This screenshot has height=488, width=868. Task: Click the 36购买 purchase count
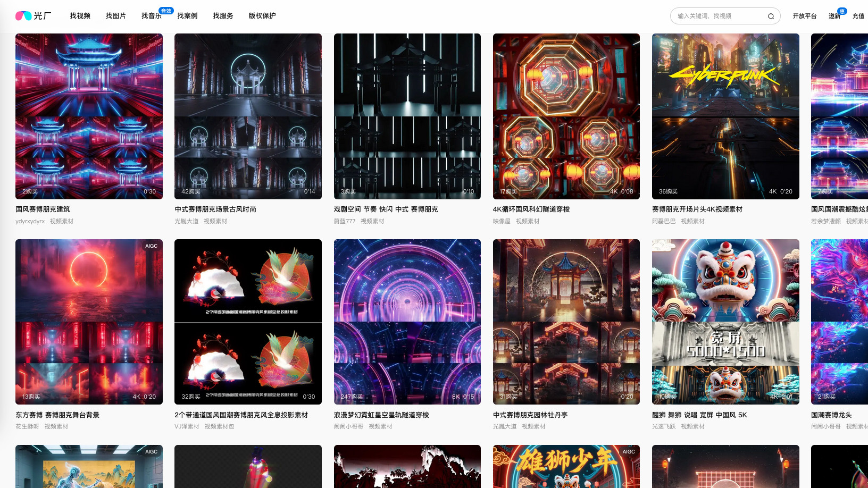coord(668,191)
